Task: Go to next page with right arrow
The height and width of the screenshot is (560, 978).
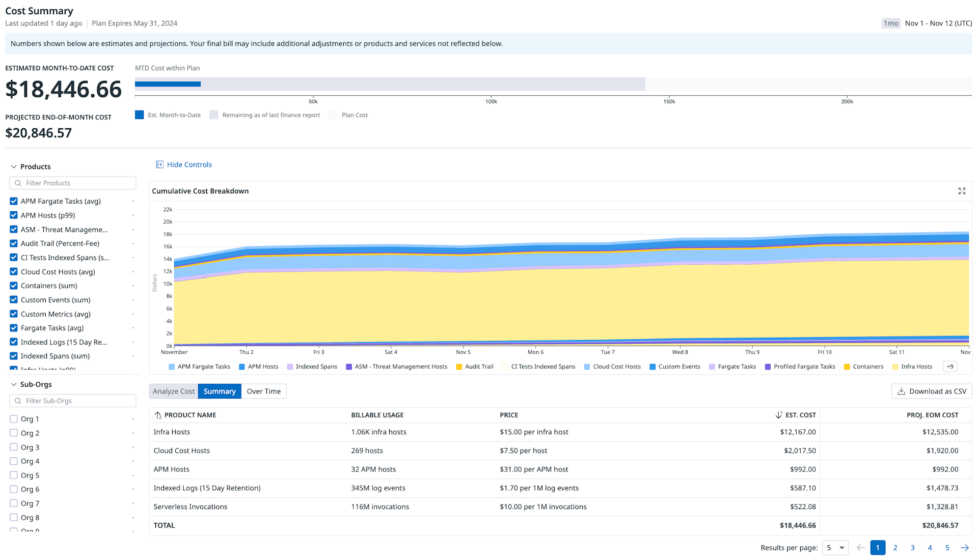Action: pos(965,548)
